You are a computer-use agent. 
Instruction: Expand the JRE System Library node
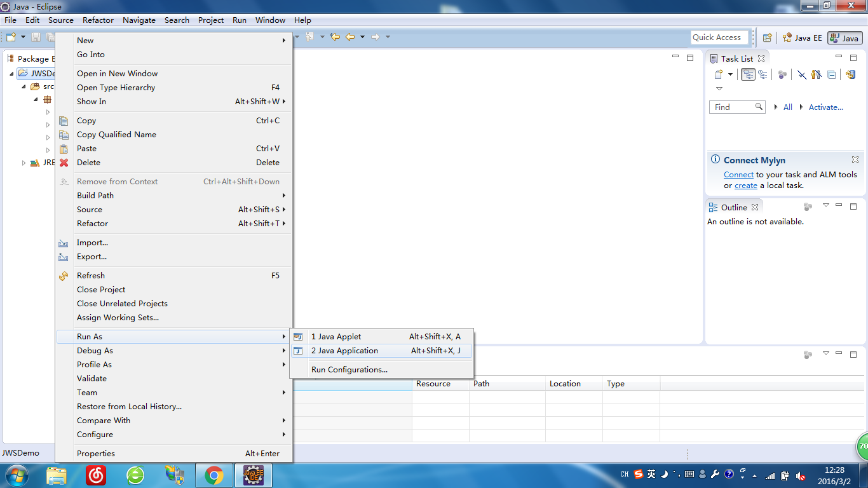(24, 163)
